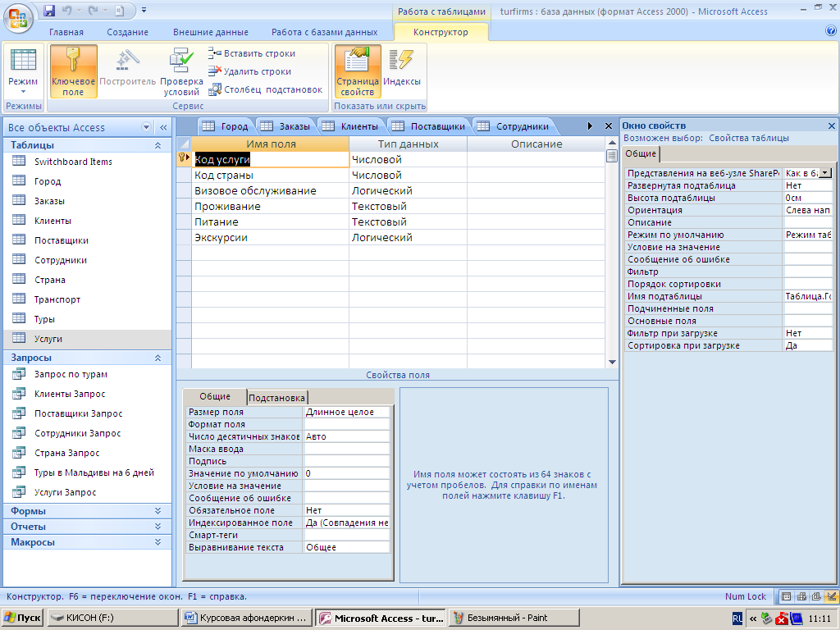Expand the Формы group

click(158, 511)
